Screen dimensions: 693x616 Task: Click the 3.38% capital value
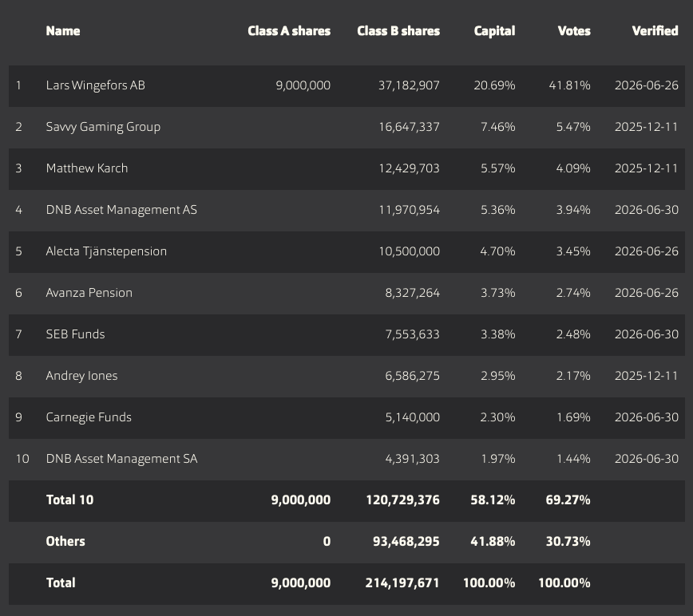[498, 334]
